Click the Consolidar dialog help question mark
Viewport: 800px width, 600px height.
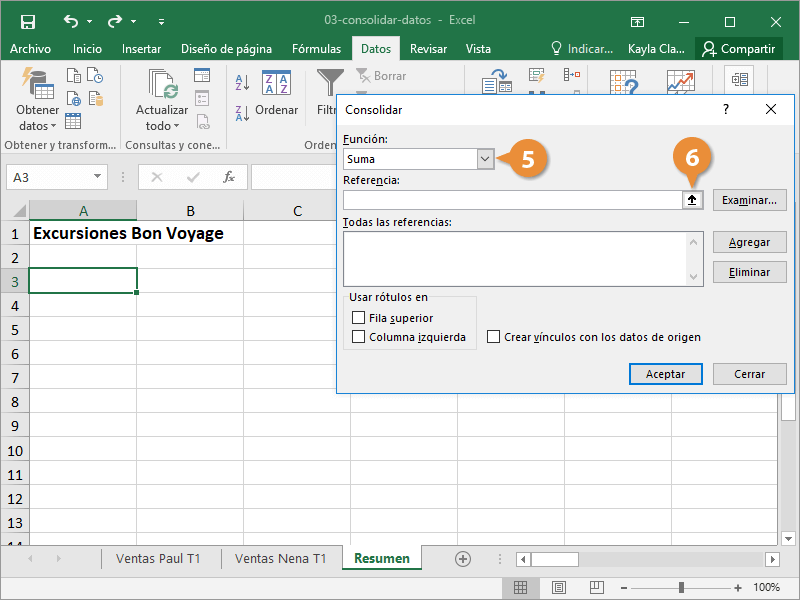[x=726, y=109]
